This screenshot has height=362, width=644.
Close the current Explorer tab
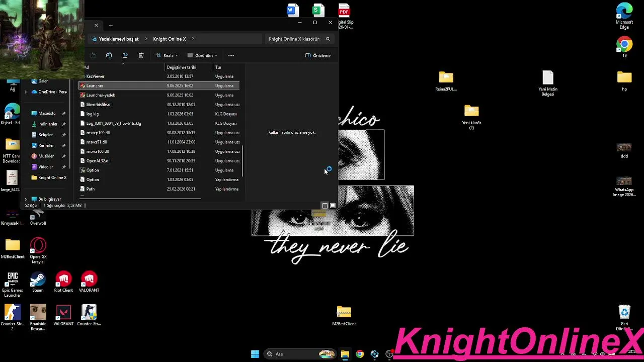pyautogui.click(x=96, y=25)
